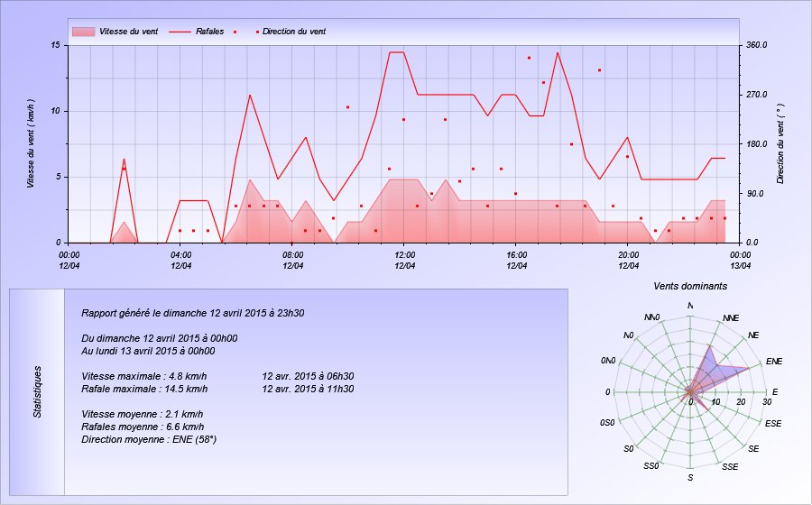Image resolution: width=812 pixels, height=505 pixels.
Task: Click the right axis value 270.0
Action: pyautogui.click(x=757, y=95)
